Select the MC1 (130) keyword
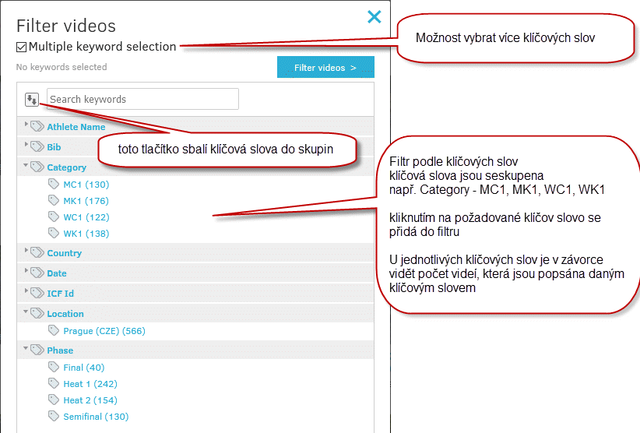Viewport: 640px width, 433px height. [x=86, y=184]
